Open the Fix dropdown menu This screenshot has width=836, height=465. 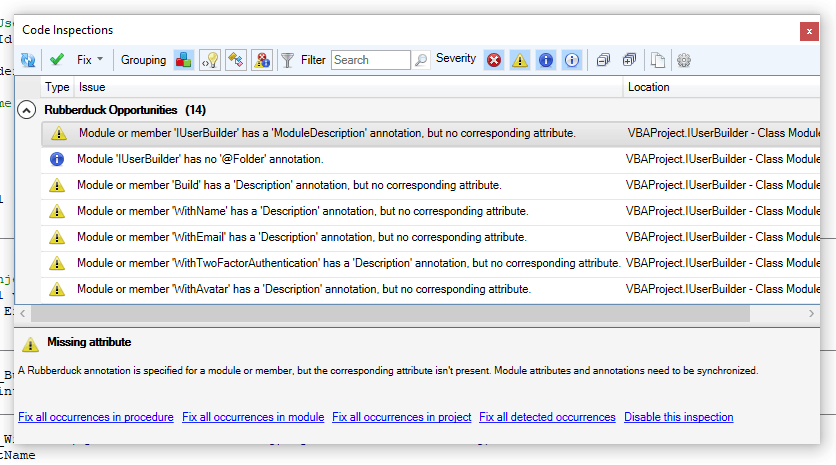click(x=90, y=60)
